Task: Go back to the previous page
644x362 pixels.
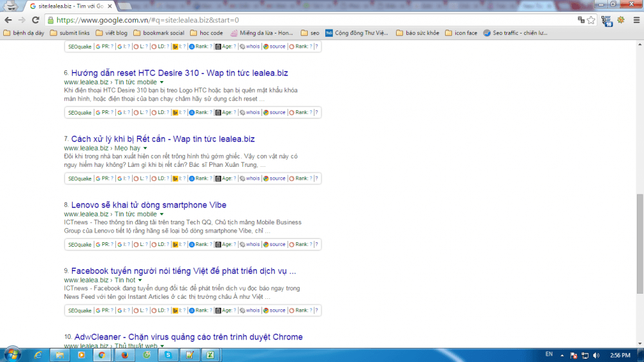Action: coord(8,20)
